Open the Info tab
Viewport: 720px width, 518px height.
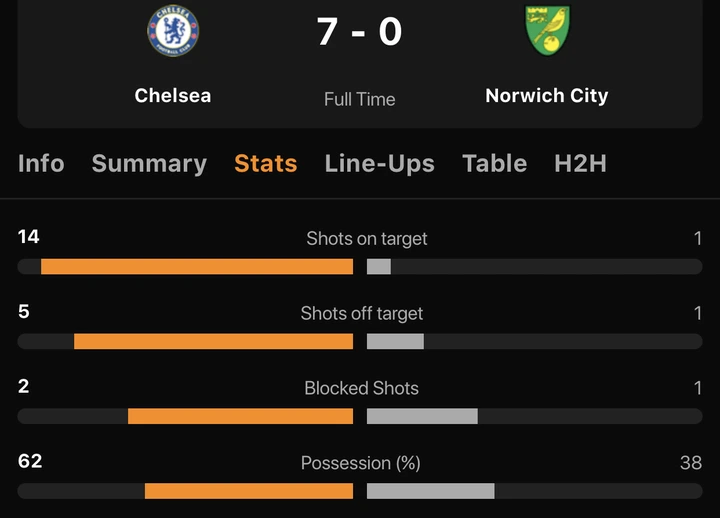[41, 163]
